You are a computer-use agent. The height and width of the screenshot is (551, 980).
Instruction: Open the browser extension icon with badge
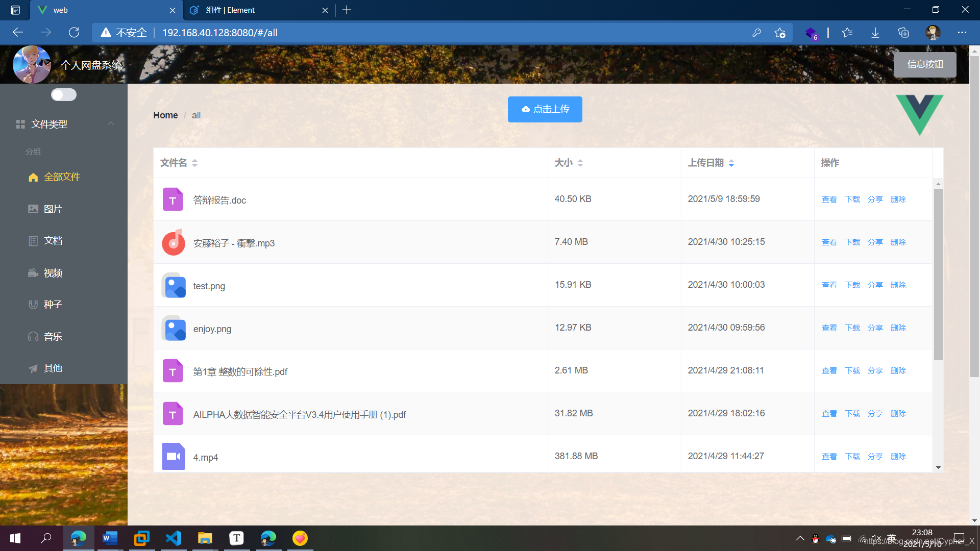pyautogui.click(x=811, y=34)
